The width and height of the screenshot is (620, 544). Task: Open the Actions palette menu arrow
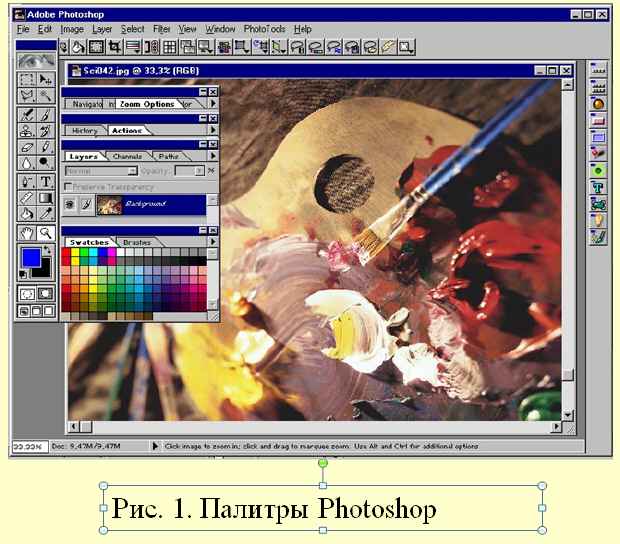coord(213,130)
